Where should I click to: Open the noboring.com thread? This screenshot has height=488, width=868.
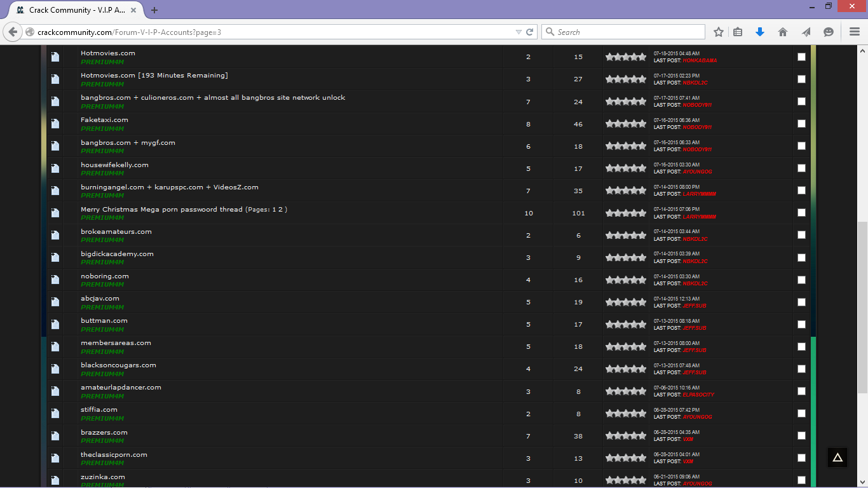(105, 276)
